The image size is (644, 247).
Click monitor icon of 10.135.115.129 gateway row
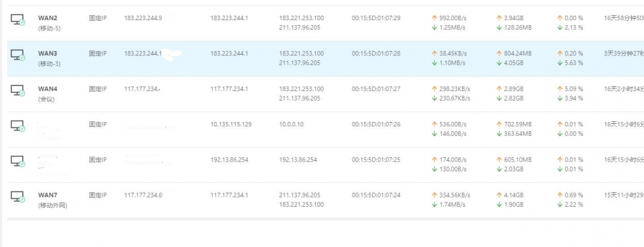tap(18, 126)
